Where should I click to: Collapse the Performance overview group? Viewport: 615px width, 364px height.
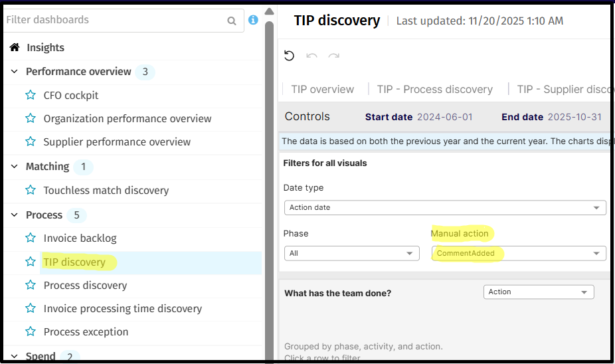tap(15, 71)
